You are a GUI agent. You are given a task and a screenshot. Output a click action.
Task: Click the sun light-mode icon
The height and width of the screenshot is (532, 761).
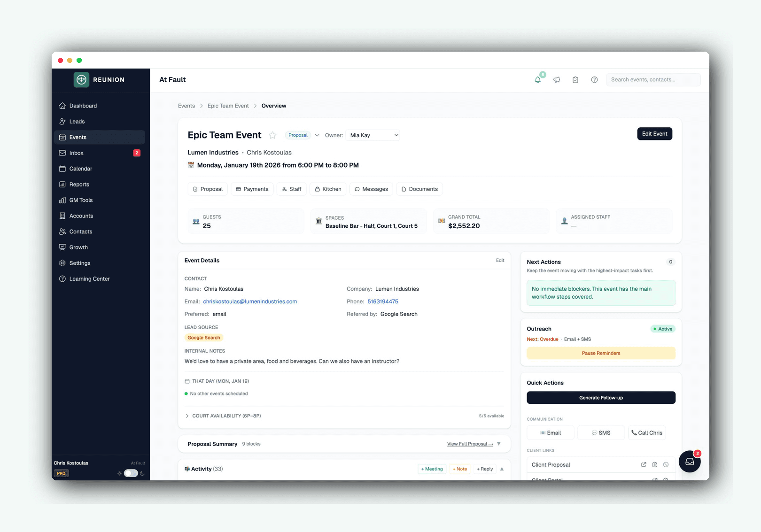119,473
